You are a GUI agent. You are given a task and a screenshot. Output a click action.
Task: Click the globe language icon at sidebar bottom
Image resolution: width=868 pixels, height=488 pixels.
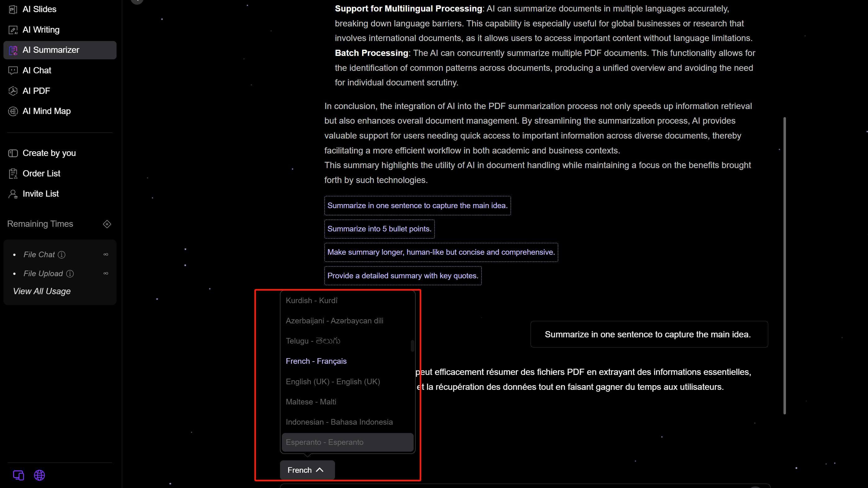click(39, 475)
